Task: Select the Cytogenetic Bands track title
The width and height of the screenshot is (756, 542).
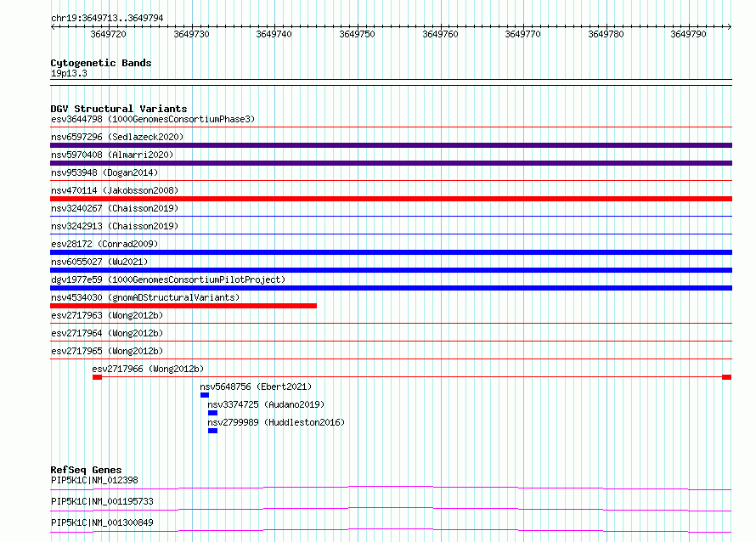Action: click(x=101, y=63)
